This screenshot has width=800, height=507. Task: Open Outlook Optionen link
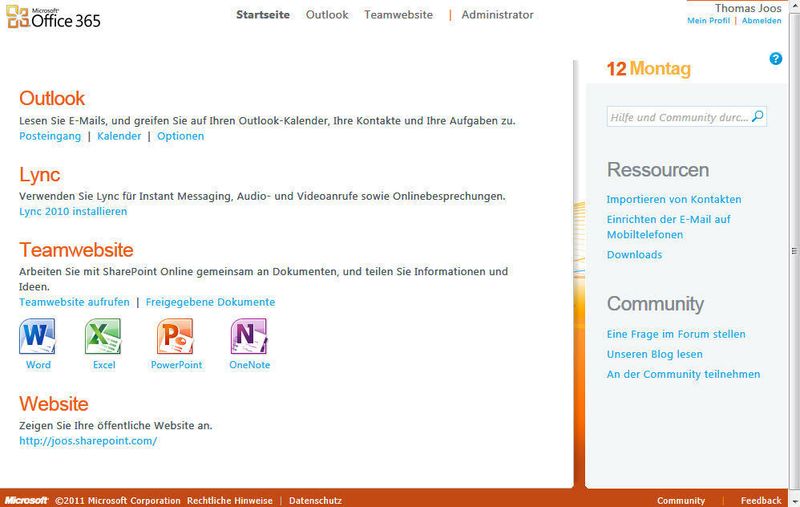click(x=181, y=136)
